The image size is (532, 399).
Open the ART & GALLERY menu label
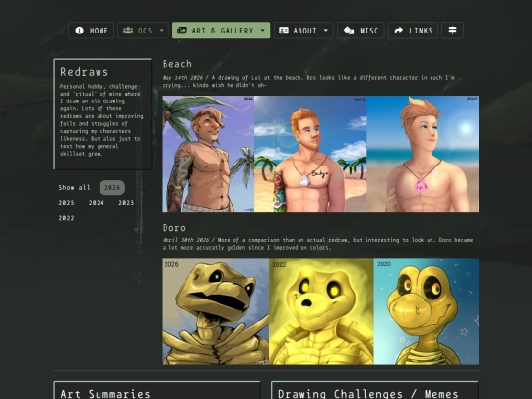[223, 31]
